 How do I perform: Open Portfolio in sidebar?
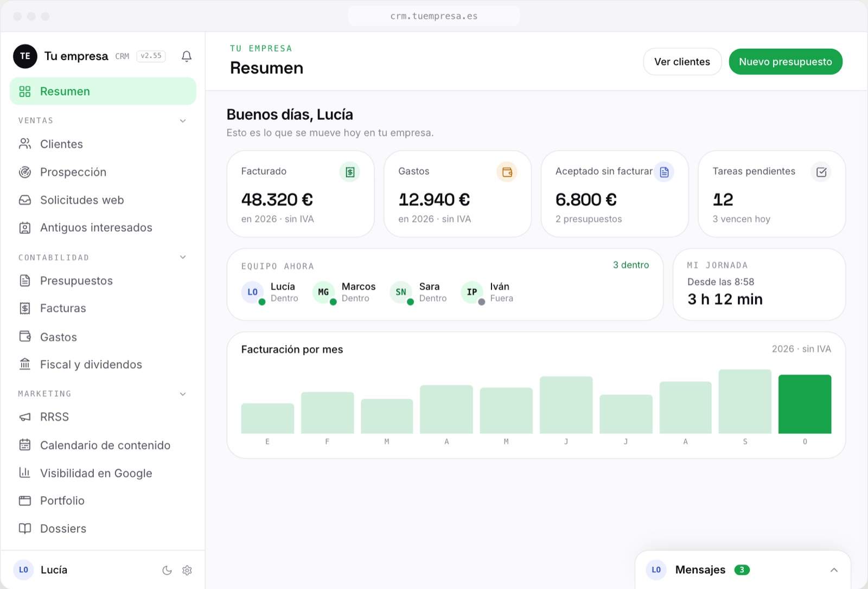click(x=103, y=501)
